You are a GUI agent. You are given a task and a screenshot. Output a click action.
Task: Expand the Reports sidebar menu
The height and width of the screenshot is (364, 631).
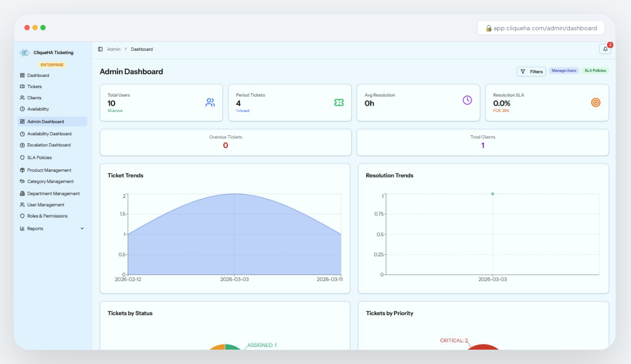[35, 229]
